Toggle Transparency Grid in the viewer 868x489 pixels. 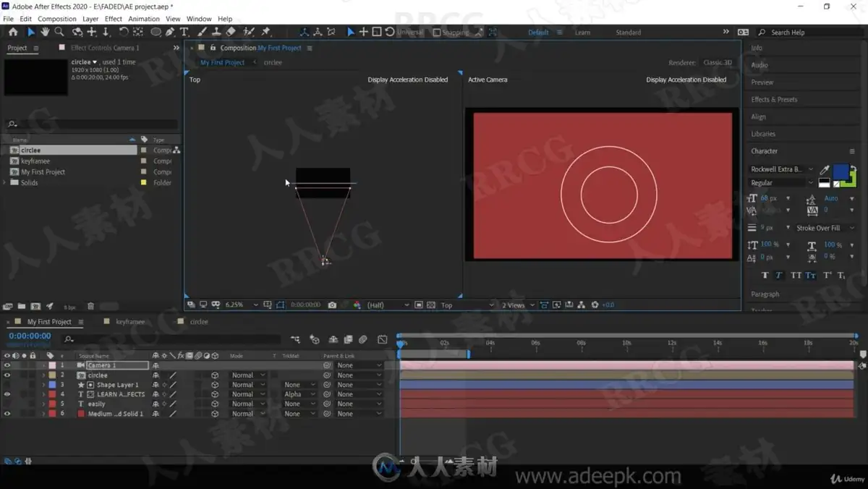tap(431, 305)
